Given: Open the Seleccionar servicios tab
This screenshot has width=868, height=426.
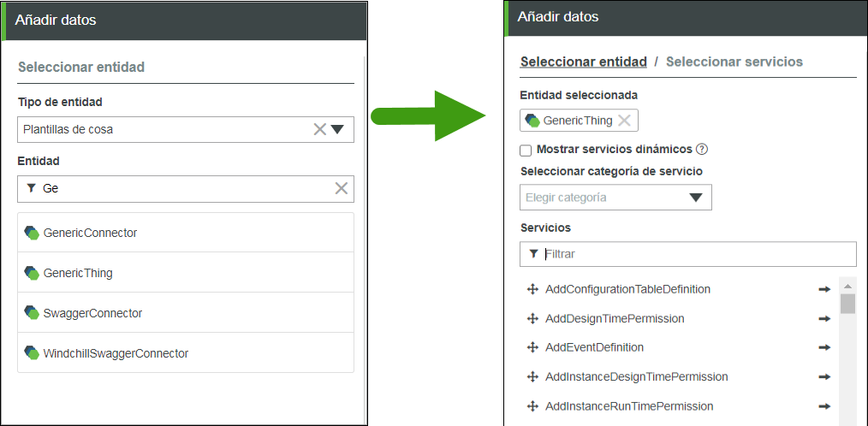Looking at the screenshot, I should [734, 62].
